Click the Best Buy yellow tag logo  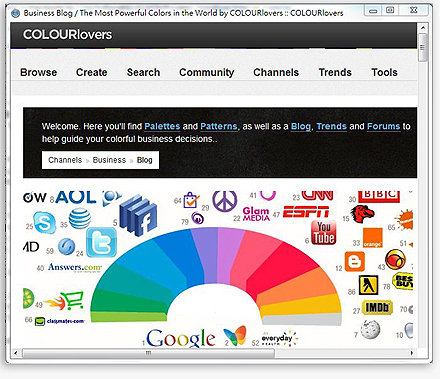[x=403, y=281]
